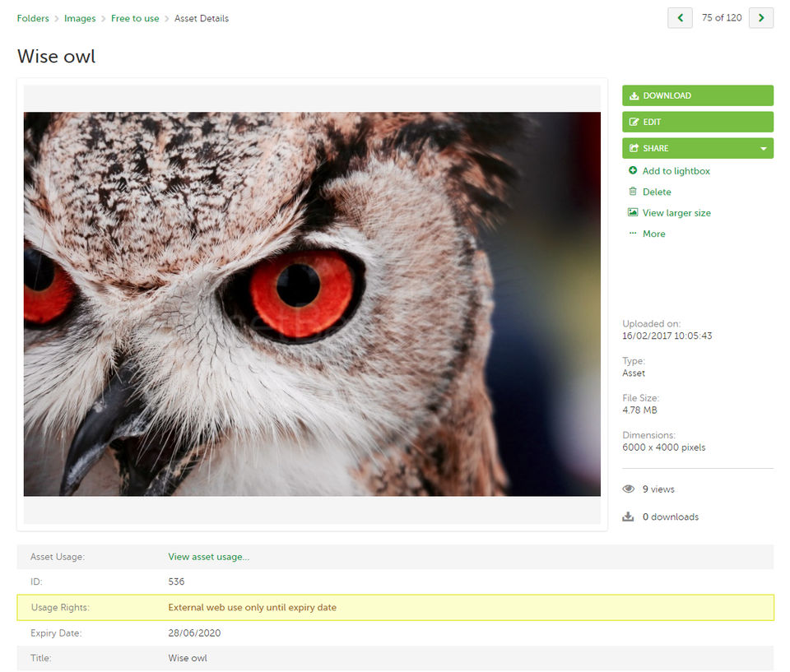Open the SHARE button

point(697,148)
